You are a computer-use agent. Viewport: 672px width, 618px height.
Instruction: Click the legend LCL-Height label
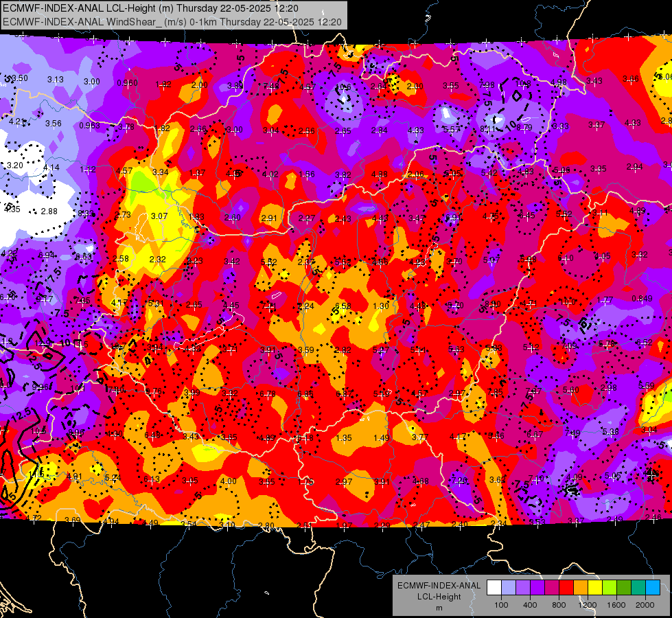pos(439,597)
